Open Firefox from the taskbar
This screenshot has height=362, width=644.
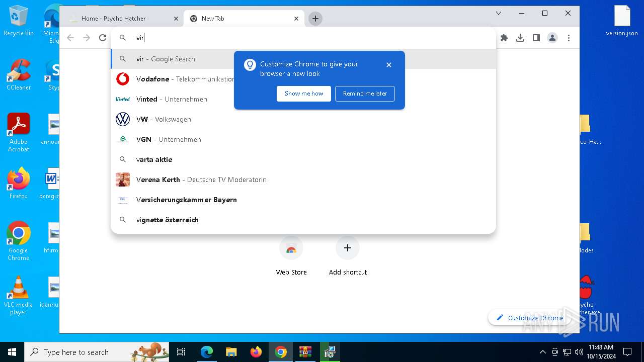click(256, 352)
